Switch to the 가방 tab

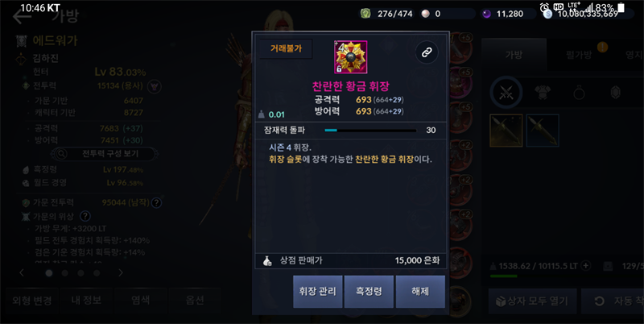coord(514,55)
